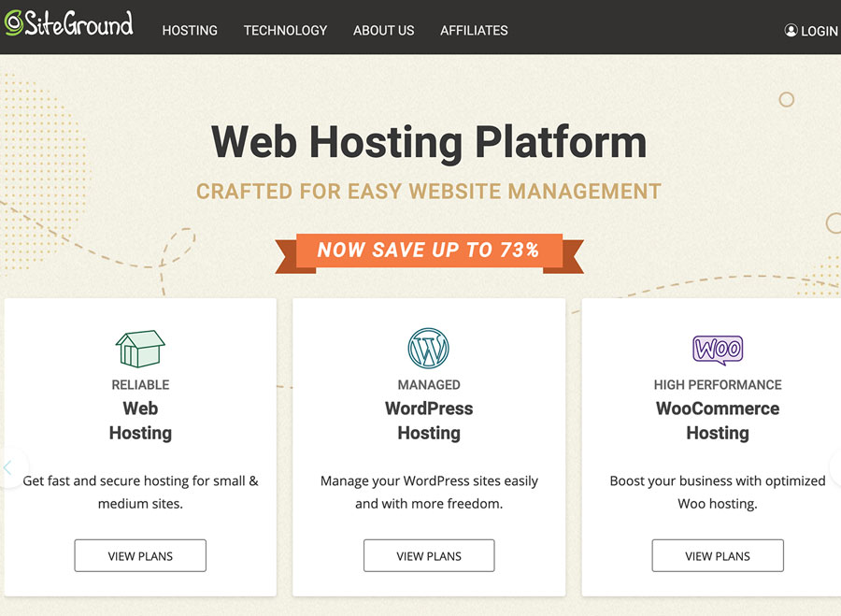
Task: Click the SiteGround logo
Action: 68,23
